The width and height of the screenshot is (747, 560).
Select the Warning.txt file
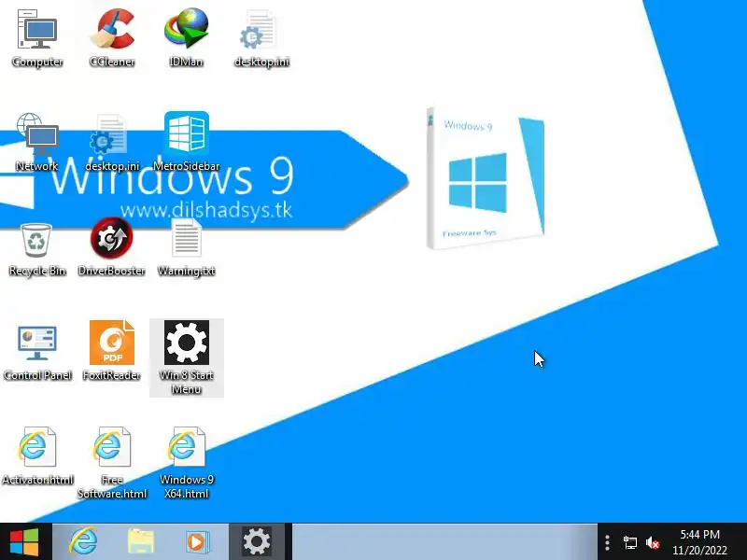[186, 247]
